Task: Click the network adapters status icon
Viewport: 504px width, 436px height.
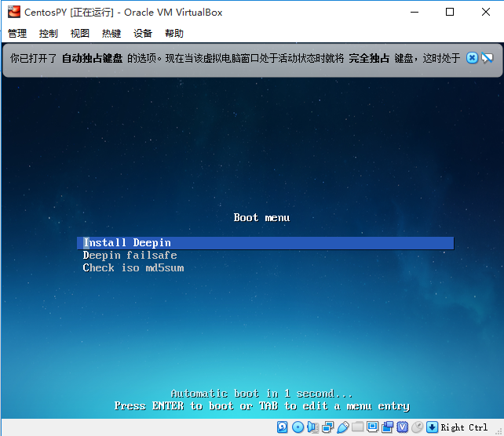Action: pyautogui.click(x=327, y=427)
